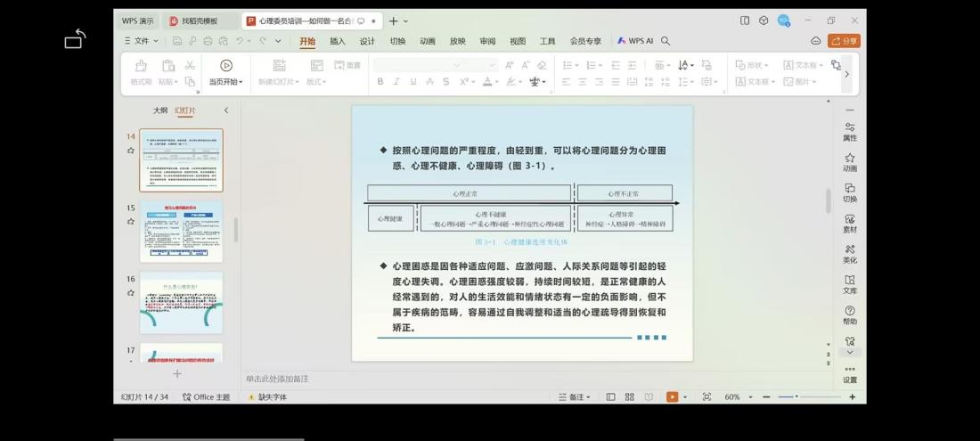
Task: Click the reset slide button
Action: point(347,65)
